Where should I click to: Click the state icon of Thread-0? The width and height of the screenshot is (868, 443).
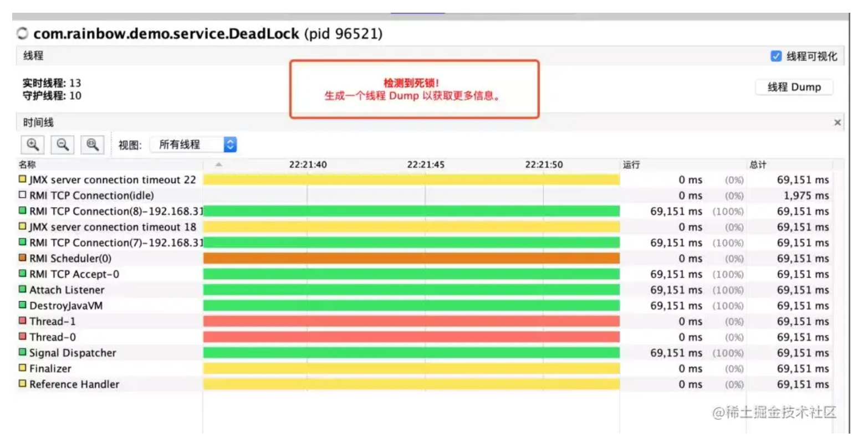23,336
